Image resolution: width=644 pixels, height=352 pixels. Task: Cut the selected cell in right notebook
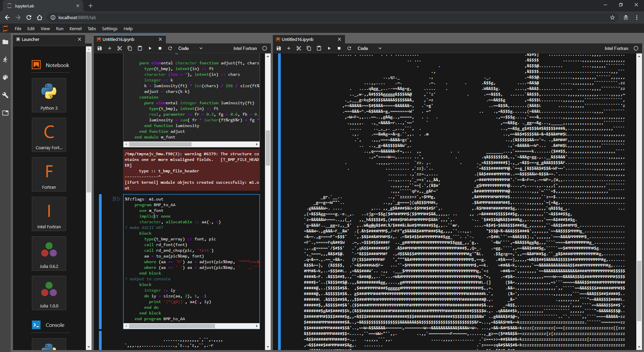click(299, 48)
